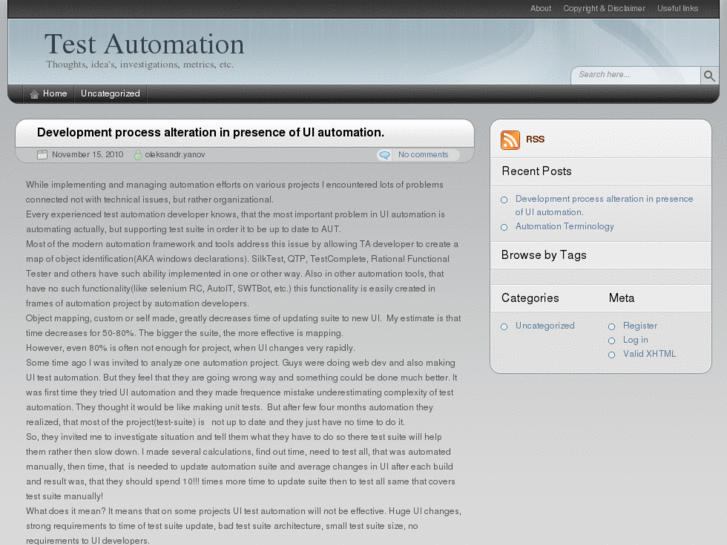This screenshot has width=727, height=545.
Task: Open recent post Automation Terminology
Action: [564, 226]
